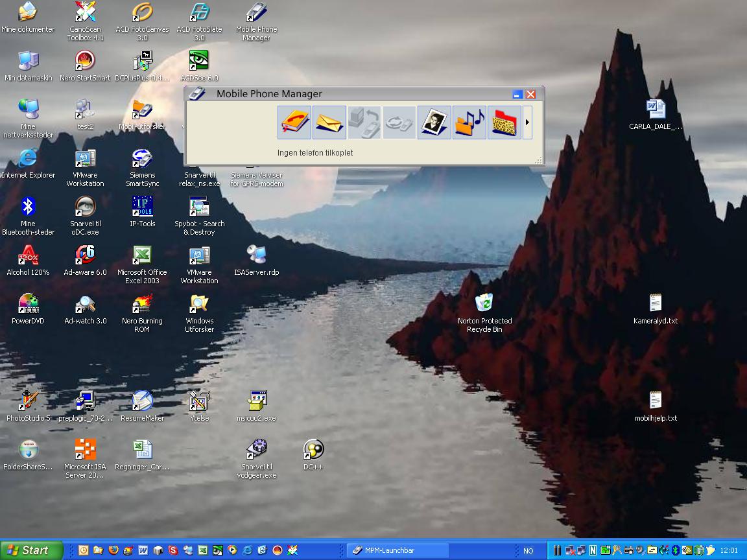Select the FolderShare desktop icon
The height and width of the screenshot is (560, 747).
click(28, 455)
